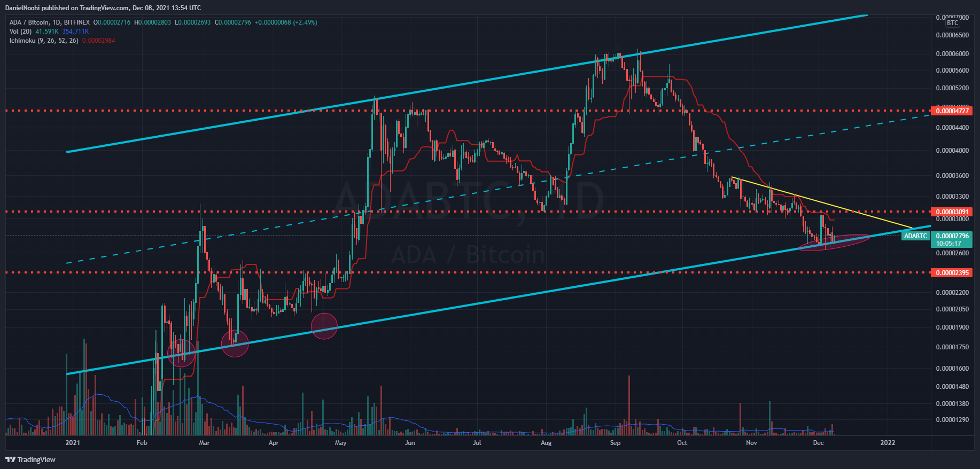Click the open price O0.00002716
The image size is (980, 469).
pyautogui.click(x=112, y=22)
